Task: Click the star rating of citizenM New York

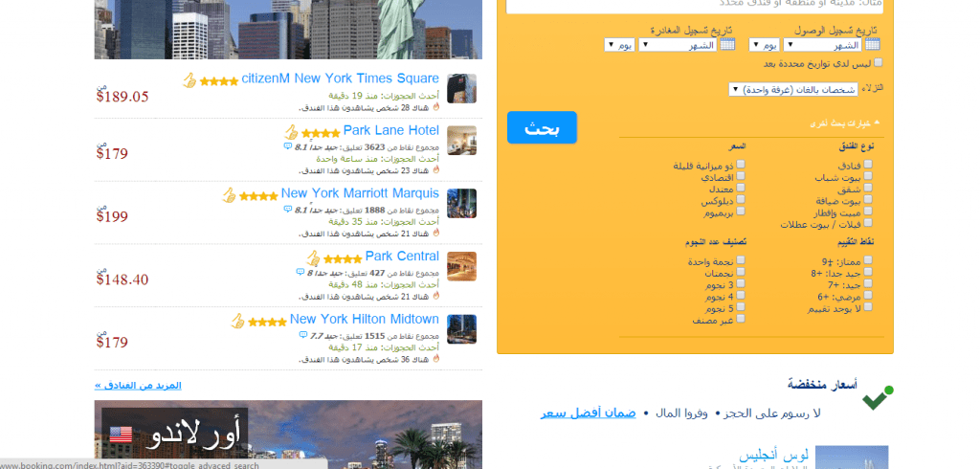Action: click(219, 81)
